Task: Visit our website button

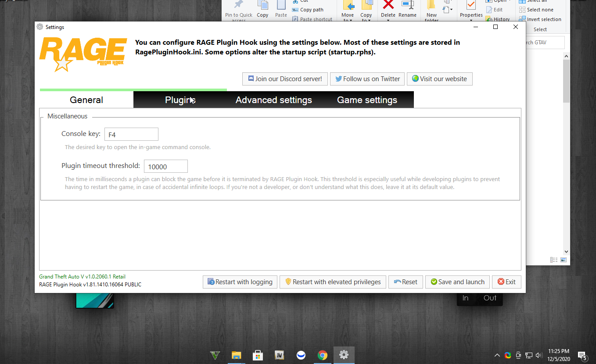Action: pos(439,79)
